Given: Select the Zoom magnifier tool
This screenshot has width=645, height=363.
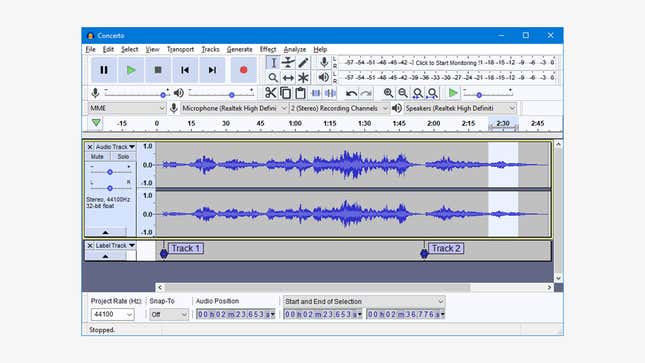Looking at the screenshot, I should point(273,77).
